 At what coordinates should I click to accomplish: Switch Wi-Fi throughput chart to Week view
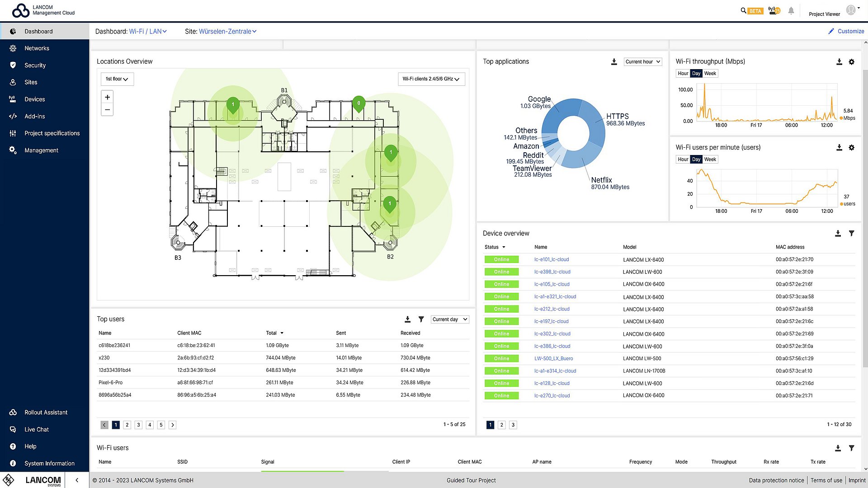click(x=710, y=73)
